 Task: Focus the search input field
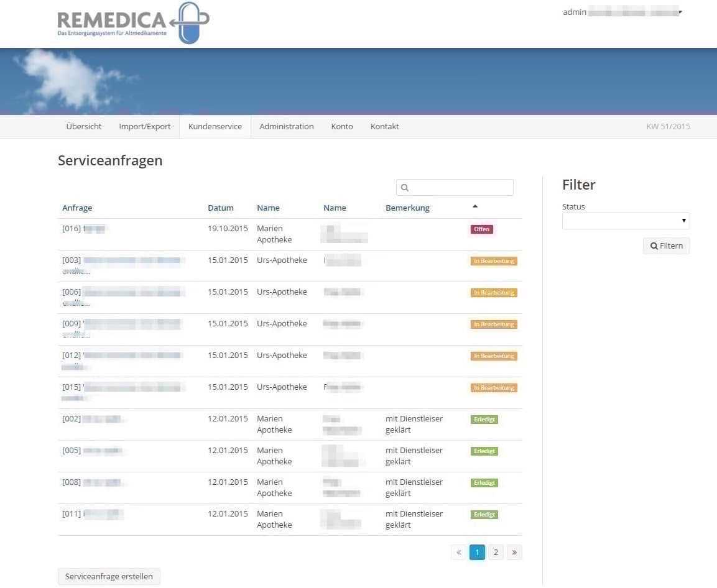460,188
